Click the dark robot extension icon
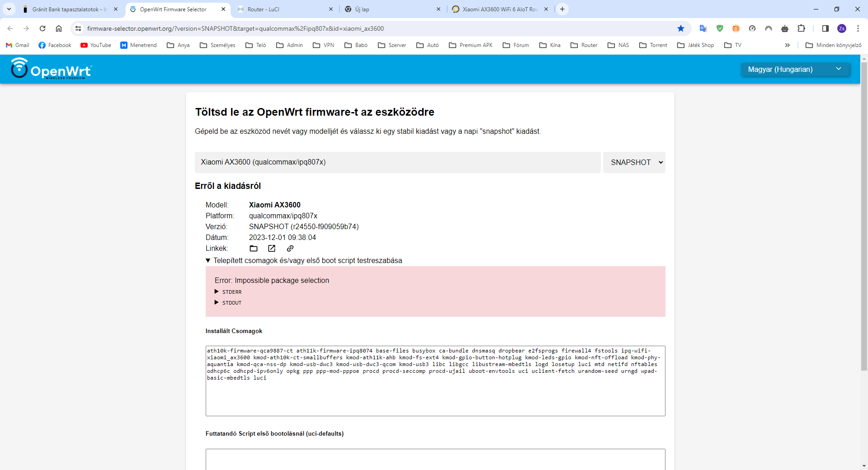The width and height of the screenshot is (868, 470). click(x=785, y=28)
